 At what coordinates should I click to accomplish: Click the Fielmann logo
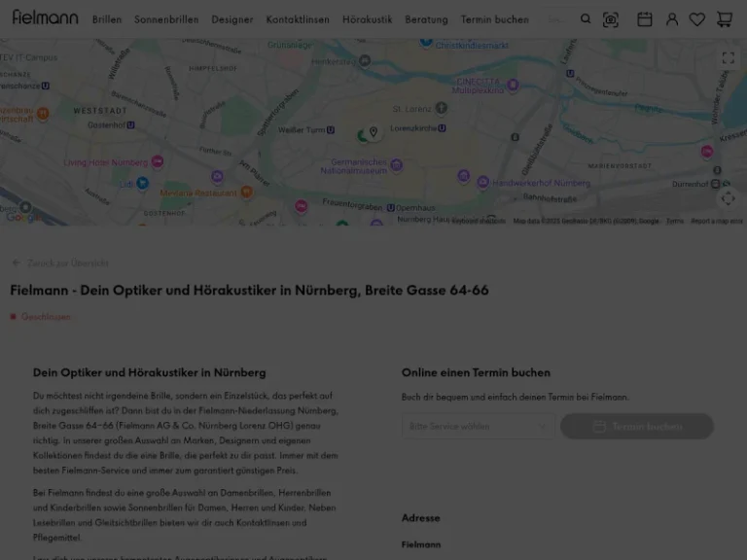(x=46, y=17)
